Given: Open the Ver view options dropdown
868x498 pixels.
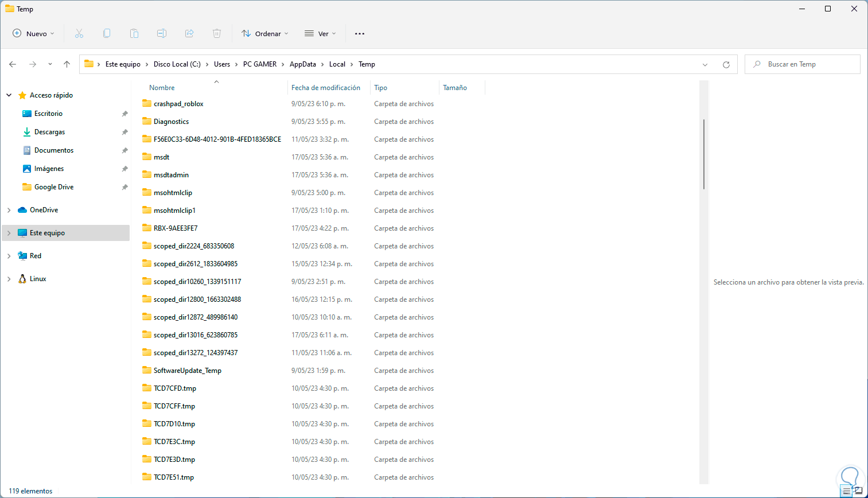Looking at the screenshot, I should pos(320,34).
